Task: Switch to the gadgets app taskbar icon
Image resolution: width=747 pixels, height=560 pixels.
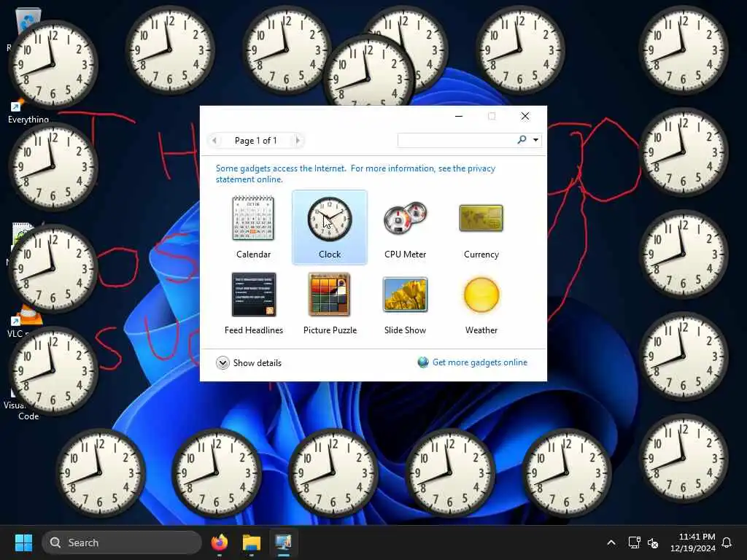Action: click(x=284, y=542)
